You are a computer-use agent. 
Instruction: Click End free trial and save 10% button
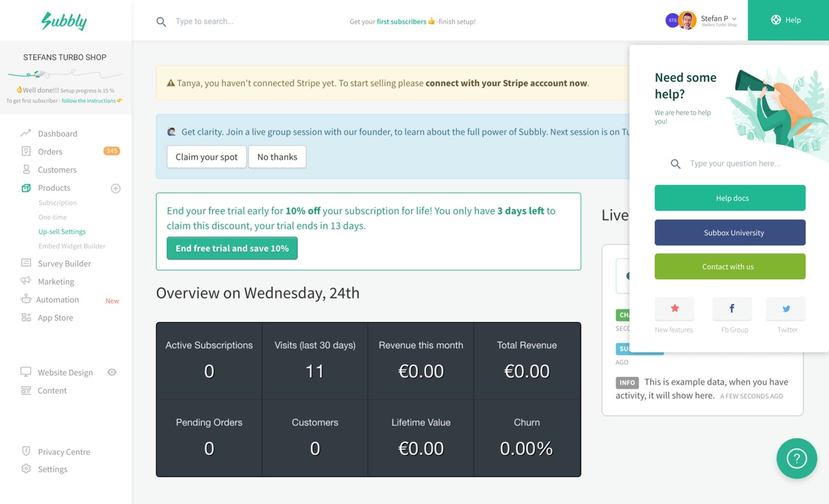pos(232,249)
